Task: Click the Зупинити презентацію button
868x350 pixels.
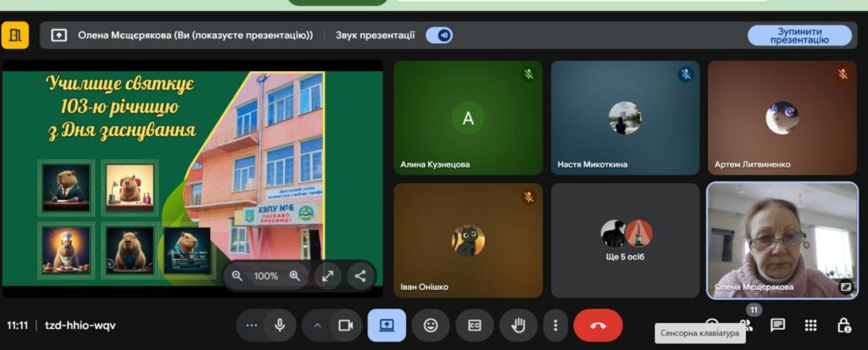Action: (x=798, y=35)
